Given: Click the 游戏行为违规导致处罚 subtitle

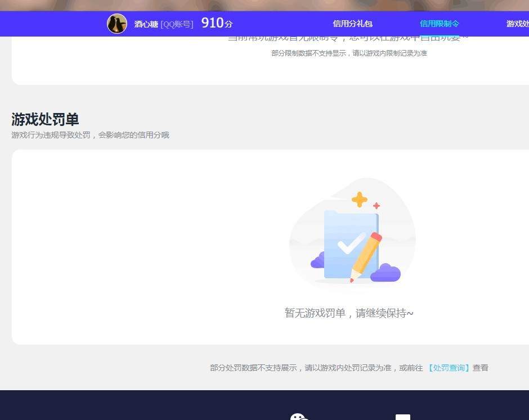Looking at the screenshot, I should coord(91,135).
